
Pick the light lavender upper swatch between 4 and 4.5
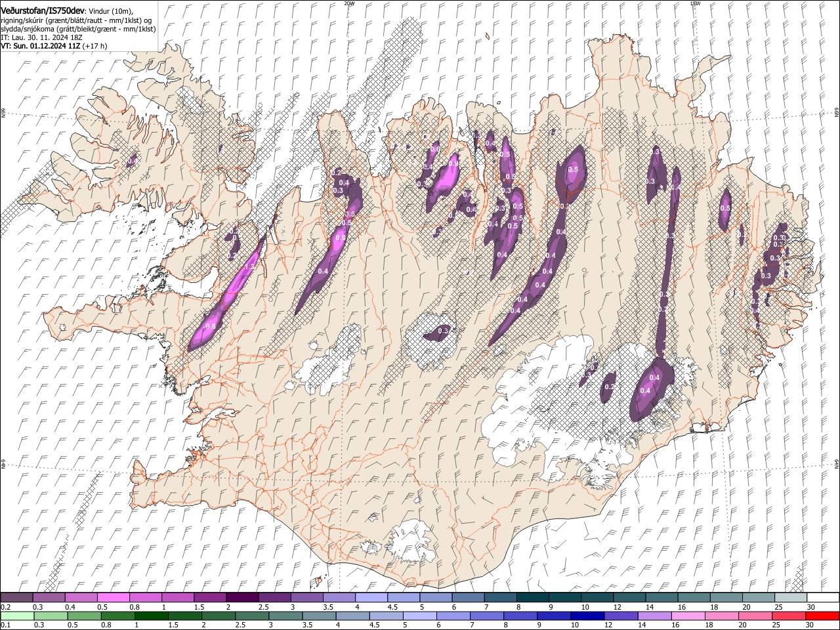click(x=370, y=598)
